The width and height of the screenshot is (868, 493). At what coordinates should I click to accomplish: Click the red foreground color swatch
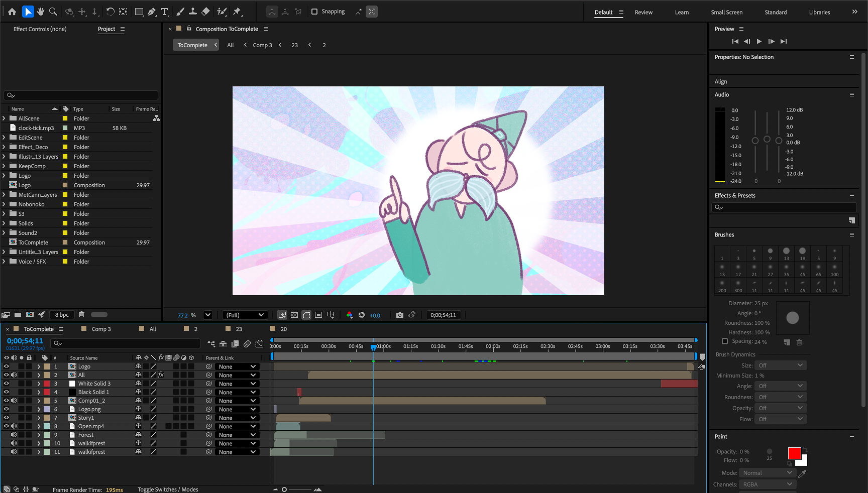point(794,453)
